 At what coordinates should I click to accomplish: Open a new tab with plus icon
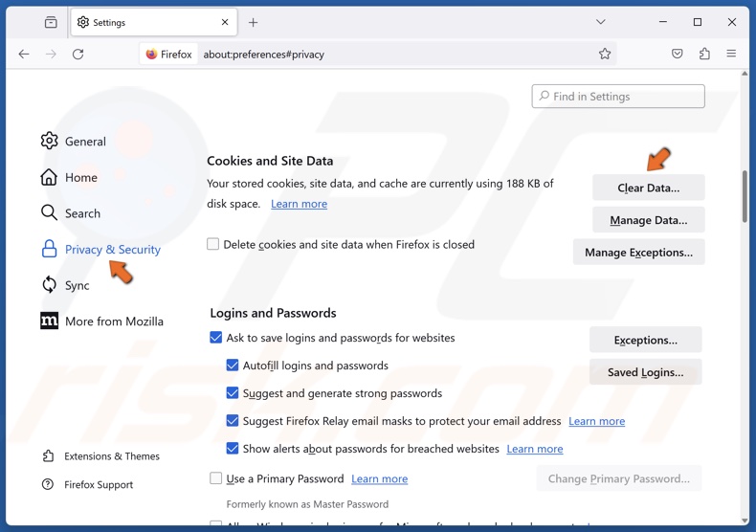pos(254,22)
